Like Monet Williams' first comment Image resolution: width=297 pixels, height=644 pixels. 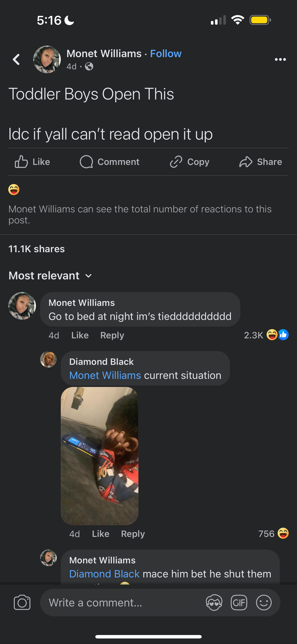click(x=80, y=335)
